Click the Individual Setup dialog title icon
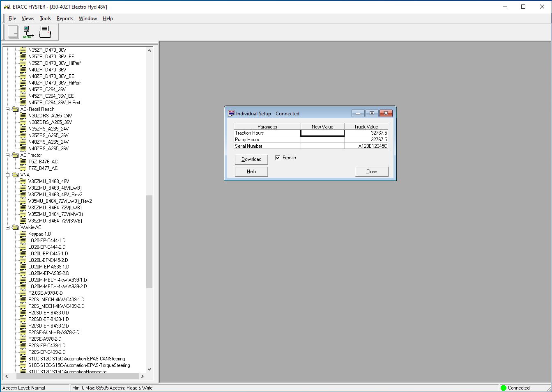 (231, 113)
